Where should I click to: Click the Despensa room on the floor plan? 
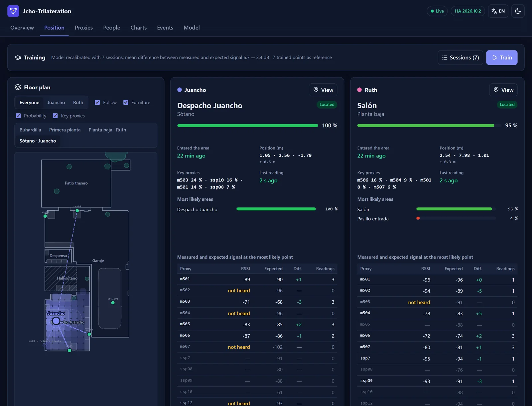(x=58, y=256)
